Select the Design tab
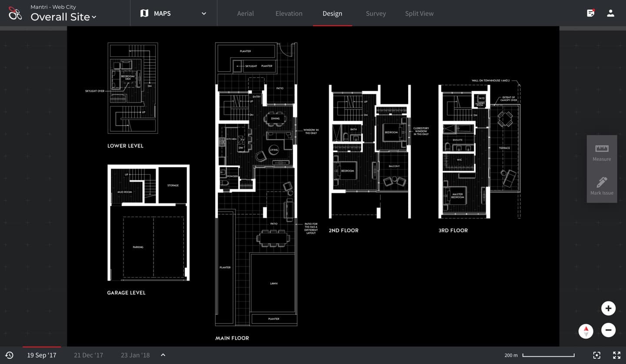This screenshot has height=364, width=626. pyautogui.click(x=333, y=13)
